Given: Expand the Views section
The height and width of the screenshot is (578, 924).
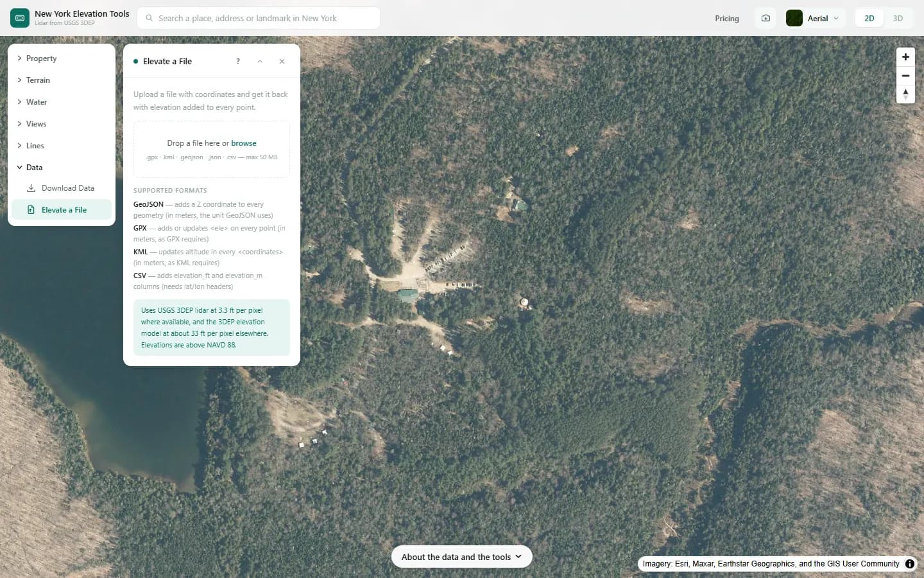Looking at the screenshot, I should [x=62, y=124].
